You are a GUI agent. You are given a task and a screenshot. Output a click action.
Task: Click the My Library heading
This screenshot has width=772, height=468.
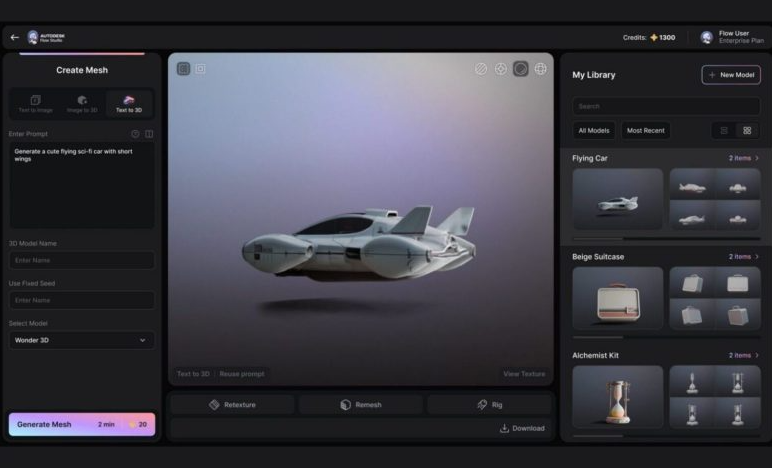click(x=594, y=75)
